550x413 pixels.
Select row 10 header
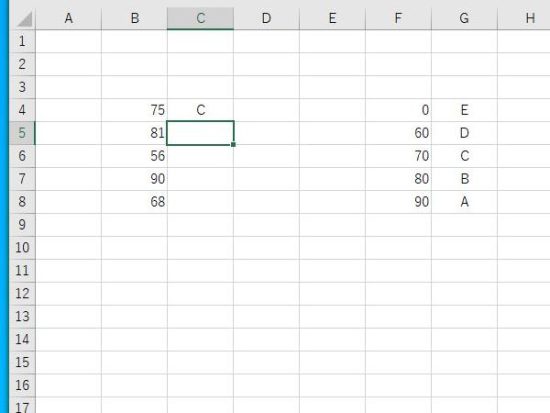tap(22, 248)
